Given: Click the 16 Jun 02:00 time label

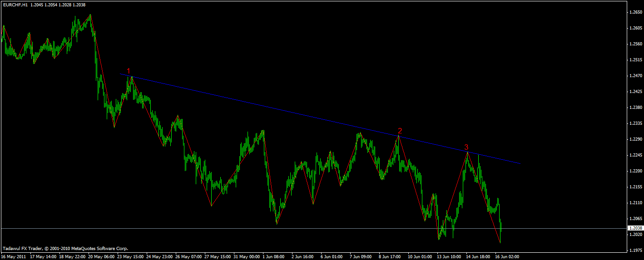Looking at the screenshot, I should point(507,256).
